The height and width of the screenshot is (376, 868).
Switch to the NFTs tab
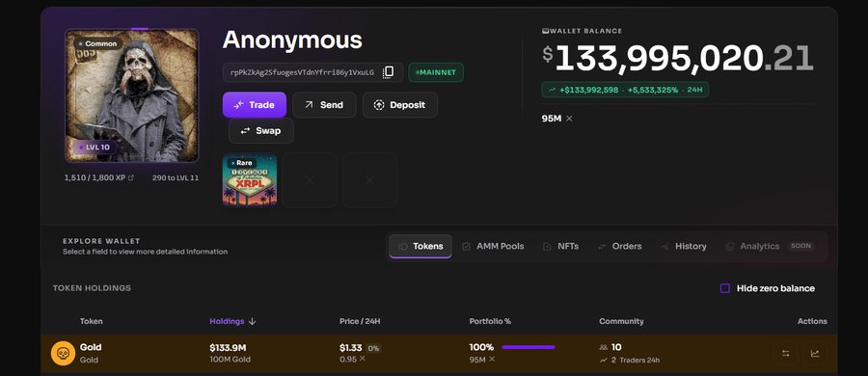[x=560, y=246]
